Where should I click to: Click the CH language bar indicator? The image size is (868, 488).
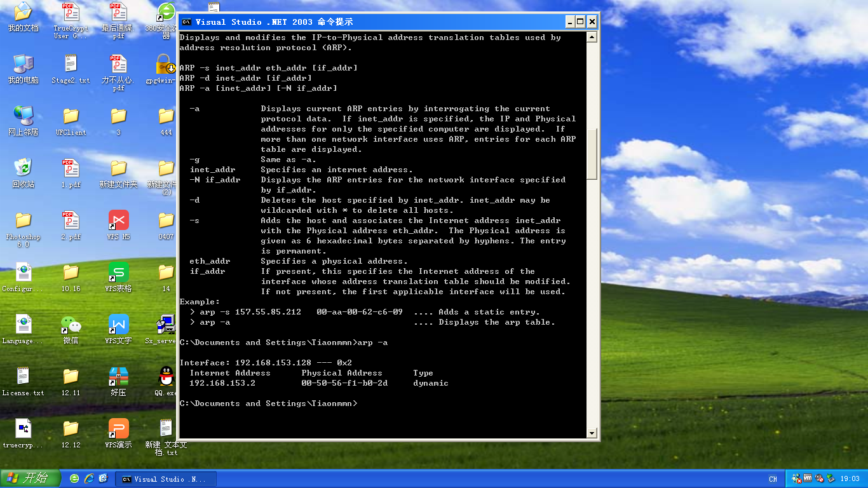(x=773, y=479)
